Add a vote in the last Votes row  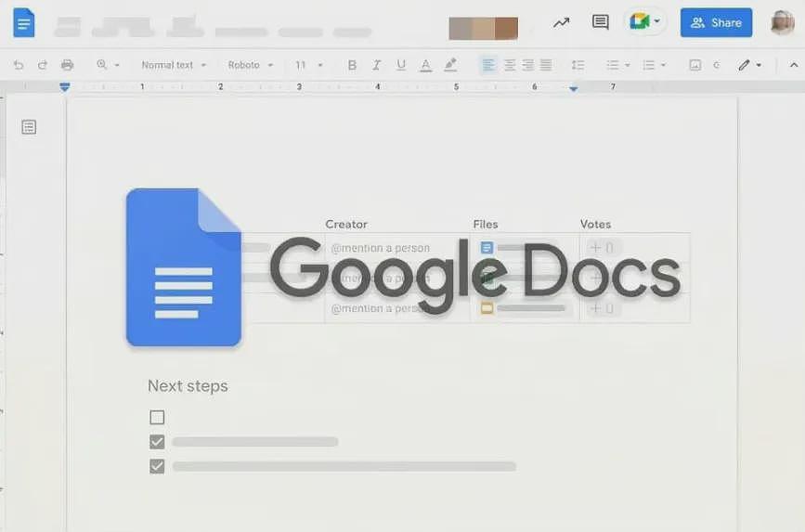[x=602, y=308]
